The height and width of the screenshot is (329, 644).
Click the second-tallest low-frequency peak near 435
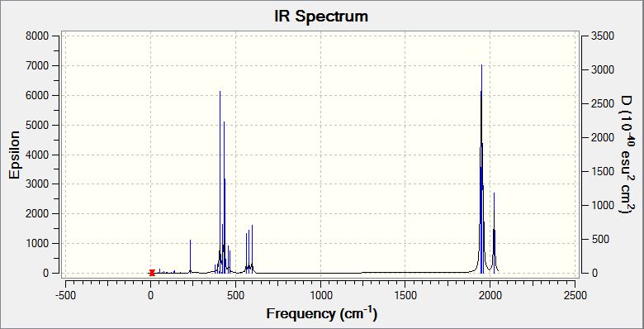(224, 198)
